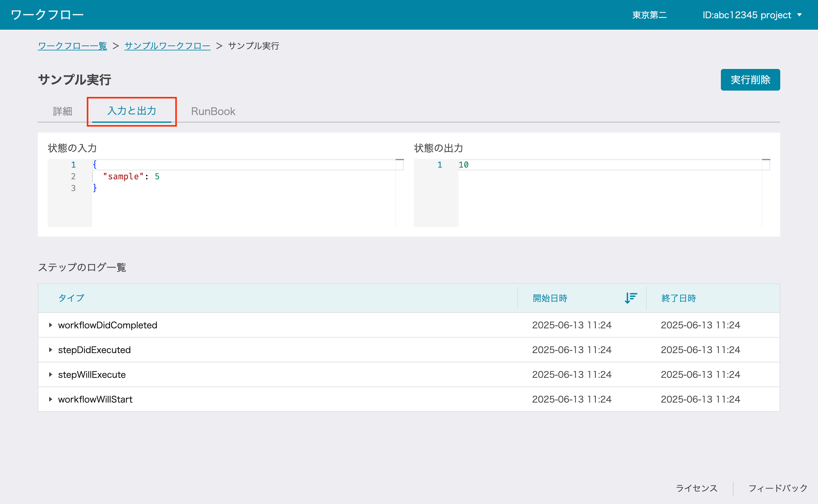Click the 開始日時 column header
This screenshot has width=818, height=504.
tap(550, 298)
